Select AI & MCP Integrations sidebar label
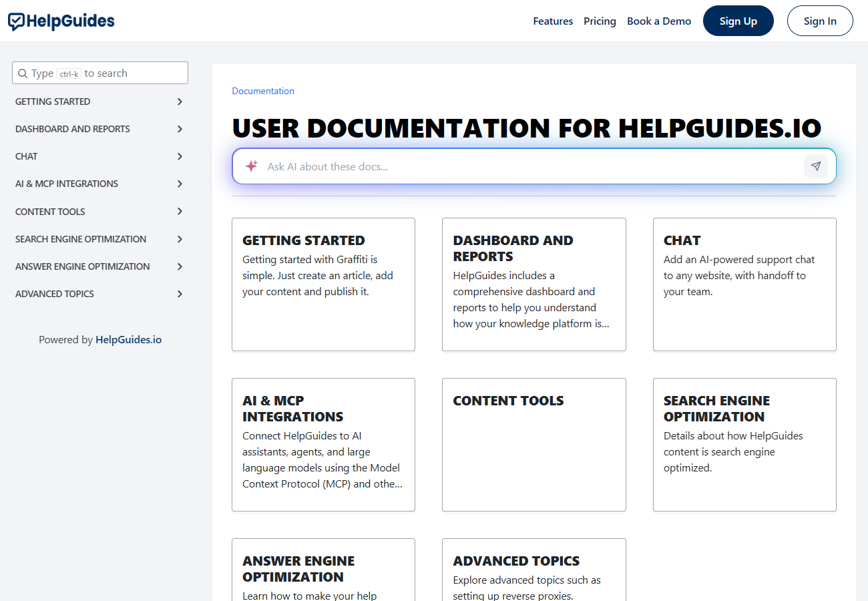 67,184
